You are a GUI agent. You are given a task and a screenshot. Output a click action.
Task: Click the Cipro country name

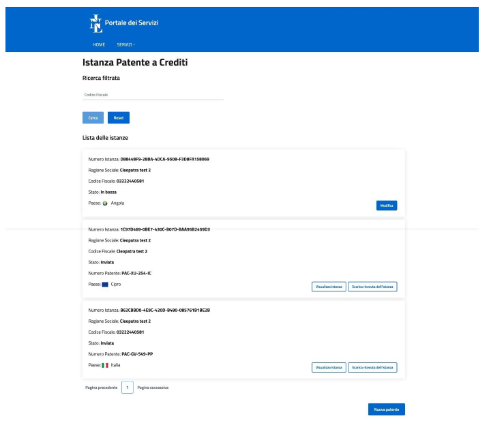pyautogui.click(x=116, y=285)
